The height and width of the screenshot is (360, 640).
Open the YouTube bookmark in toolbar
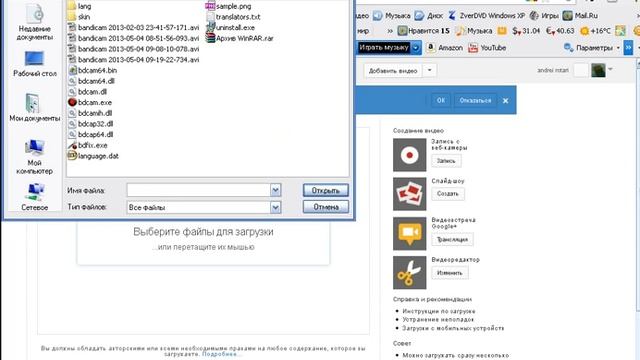pyautogui.click(x=487, y=48)
